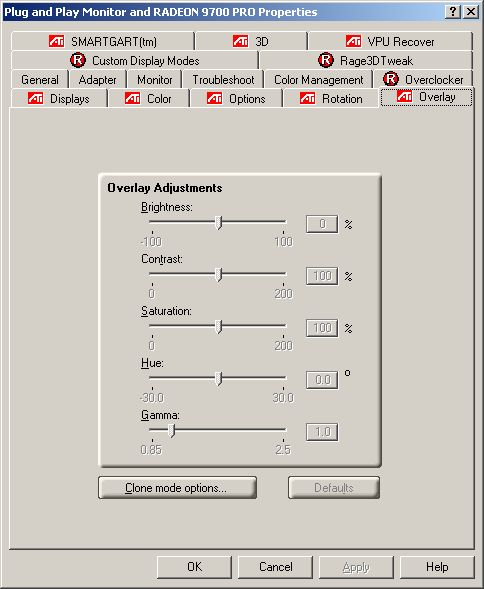Click the Contrast value field

[322, 276]
